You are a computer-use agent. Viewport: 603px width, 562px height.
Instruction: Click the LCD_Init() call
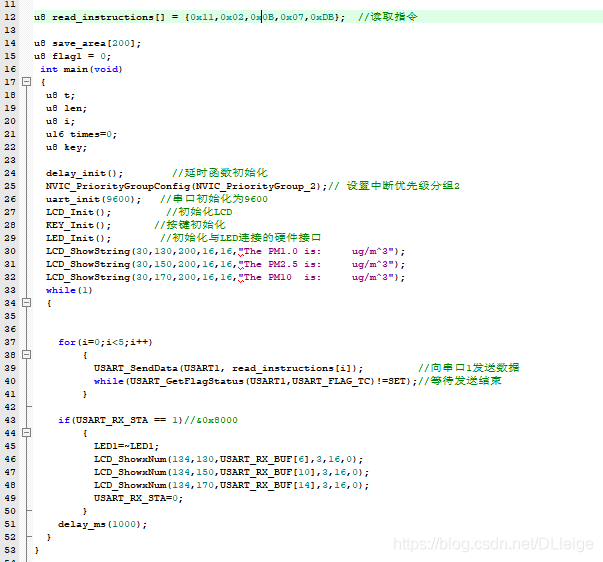(78, 212)
